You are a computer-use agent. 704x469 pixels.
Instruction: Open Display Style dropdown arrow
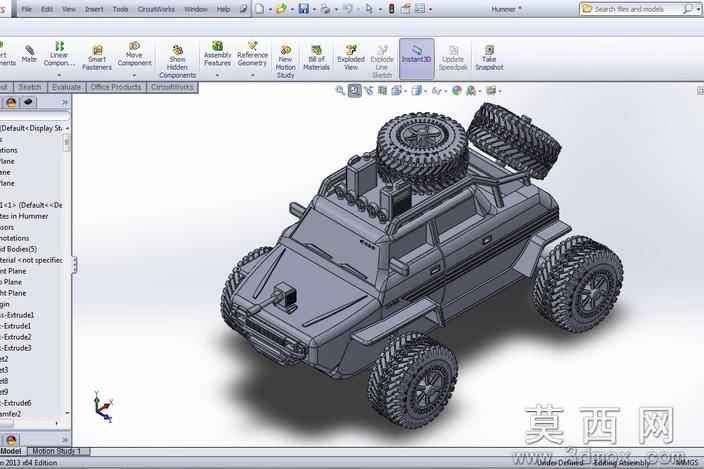coord(425,92)
